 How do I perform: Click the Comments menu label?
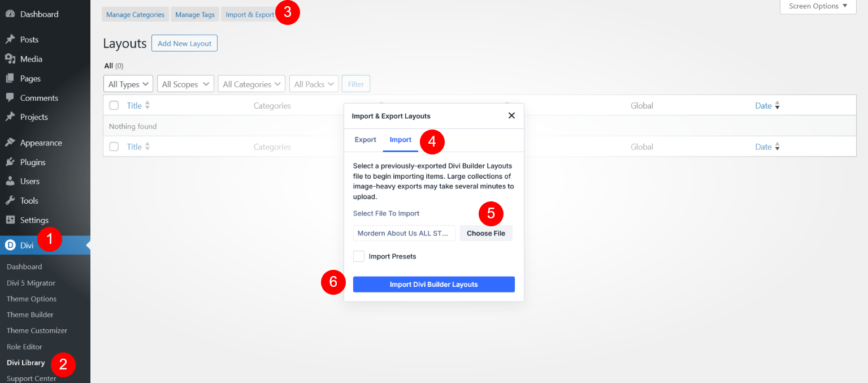[x=39, y=98]
